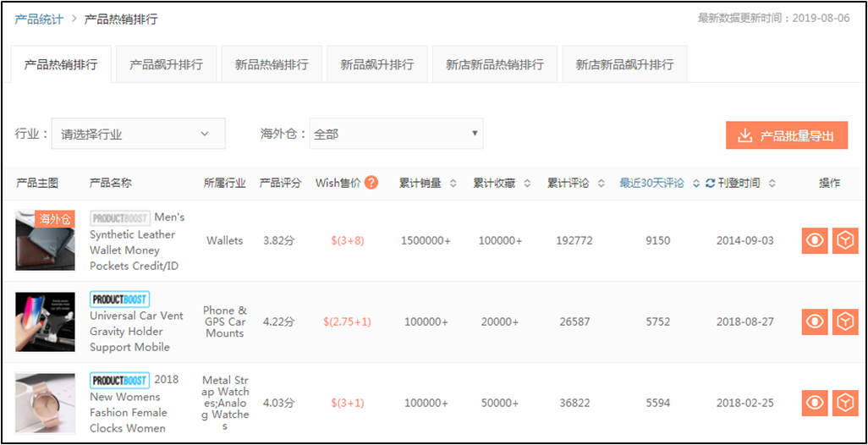The width and height of the screenshot is (868, 445).
Task: Click the eye icon for the Universal Car Vent row
Action: [x=815, y=322]
